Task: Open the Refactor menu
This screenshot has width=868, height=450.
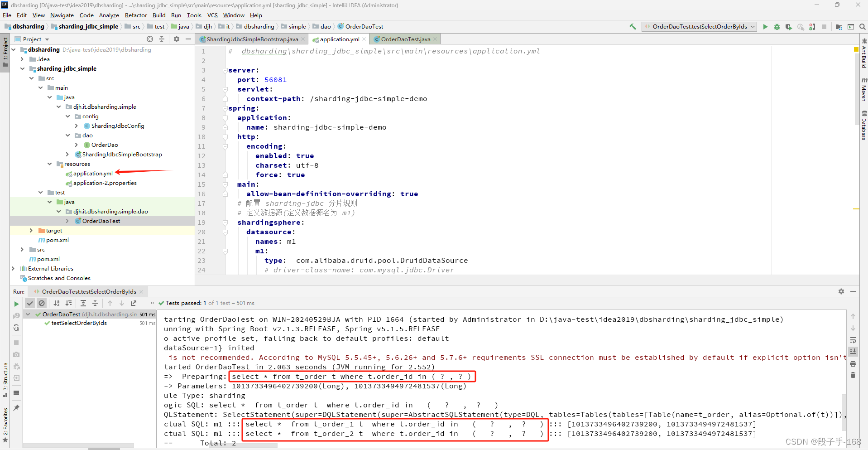Action: (136, 15)
